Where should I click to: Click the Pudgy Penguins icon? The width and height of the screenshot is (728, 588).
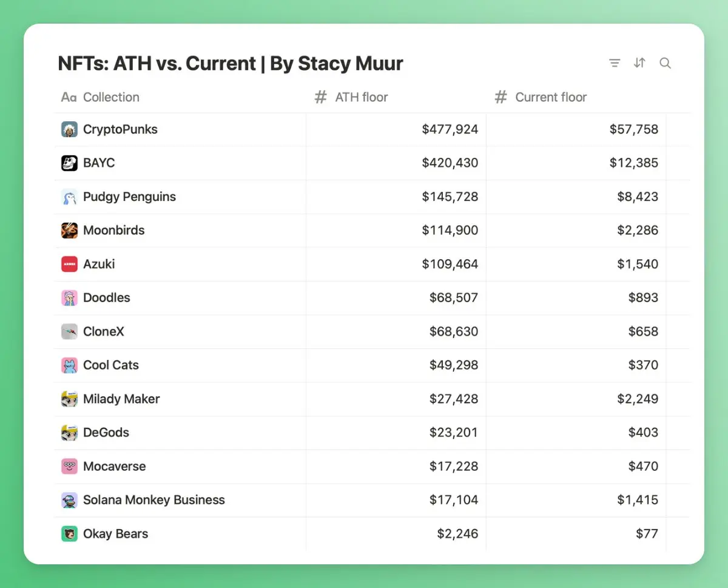pos(69,197)
